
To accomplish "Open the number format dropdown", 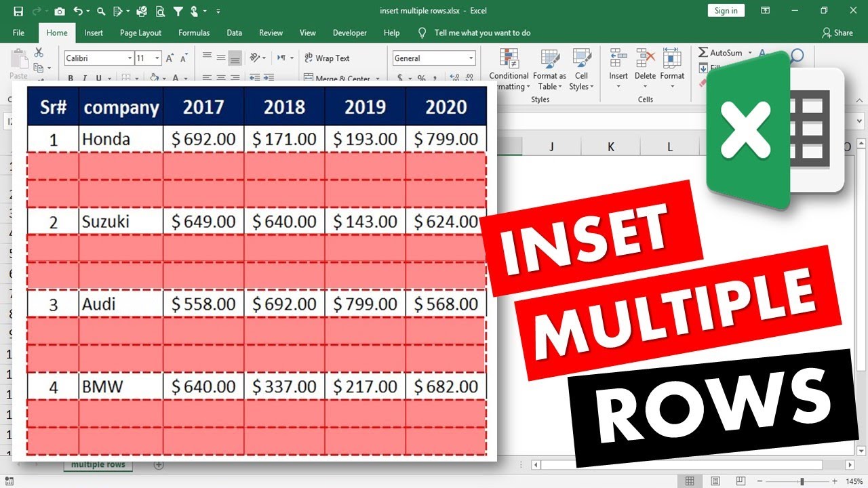I will 471,58.
